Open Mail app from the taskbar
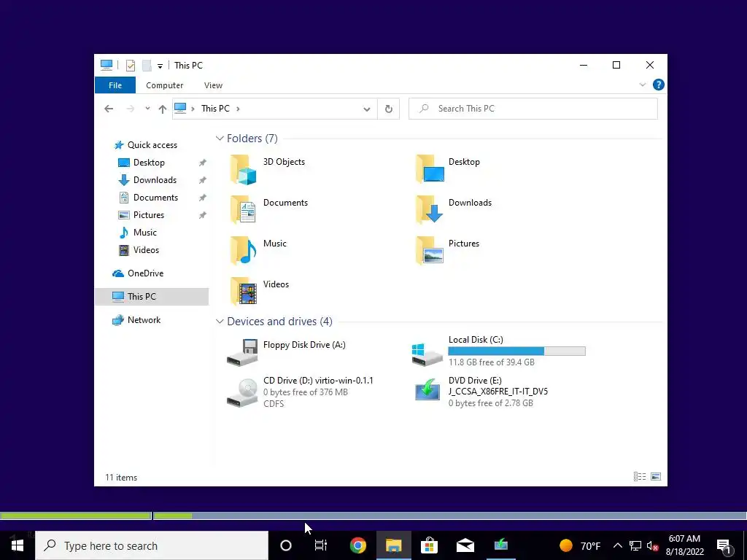 pos(465,545)
